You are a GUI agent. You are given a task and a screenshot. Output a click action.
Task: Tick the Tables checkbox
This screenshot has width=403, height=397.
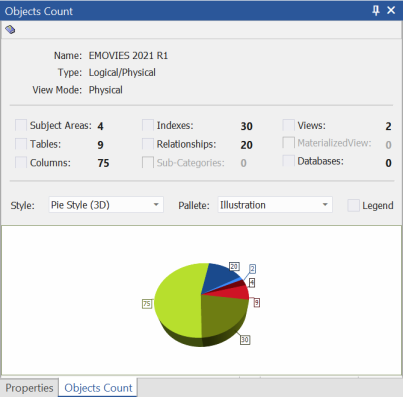point(21,144)
